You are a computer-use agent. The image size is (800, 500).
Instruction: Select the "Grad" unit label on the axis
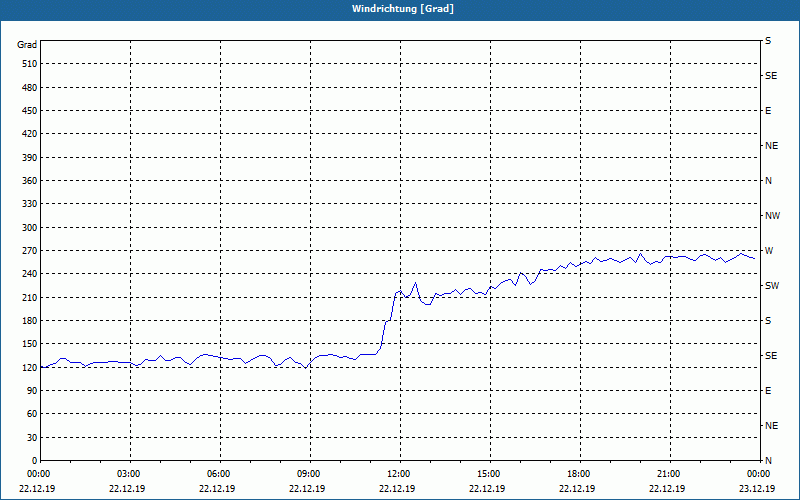(x=27, y=45)
